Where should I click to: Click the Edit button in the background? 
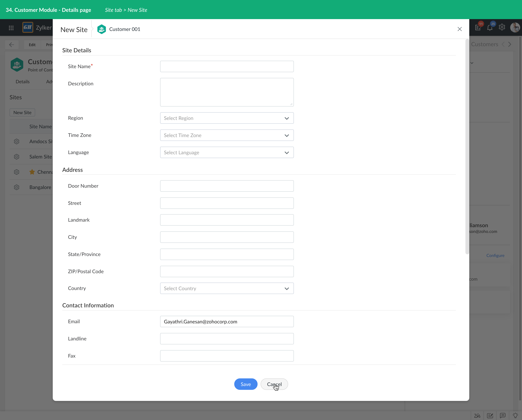click(32, 45)
